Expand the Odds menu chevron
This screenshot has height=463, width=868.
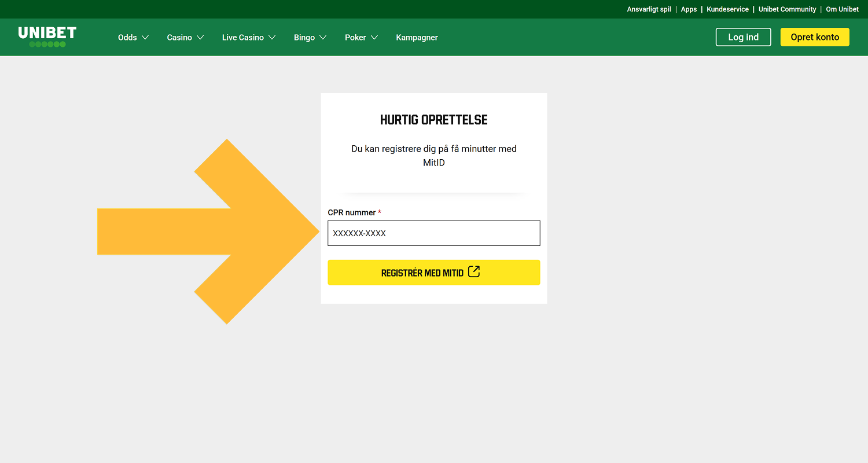point(145,38)
